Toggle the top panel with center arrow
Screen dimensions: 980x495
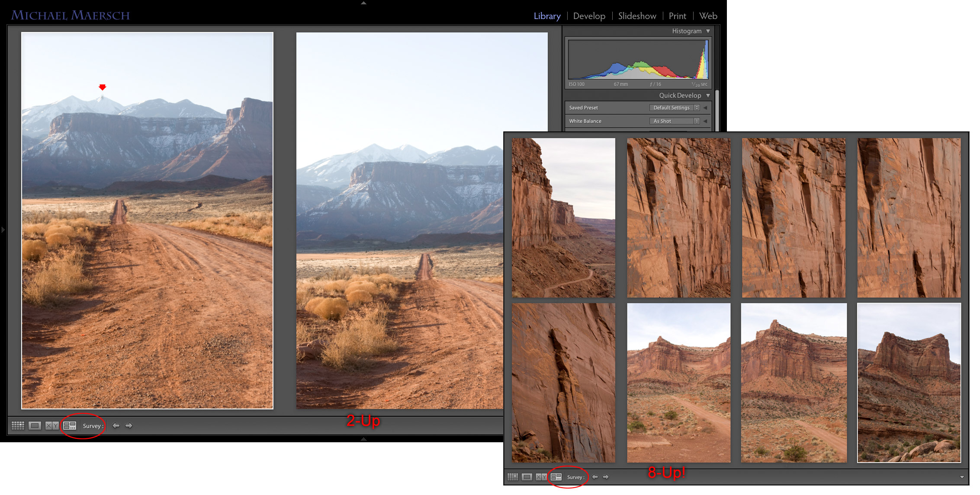pos(363,3)
